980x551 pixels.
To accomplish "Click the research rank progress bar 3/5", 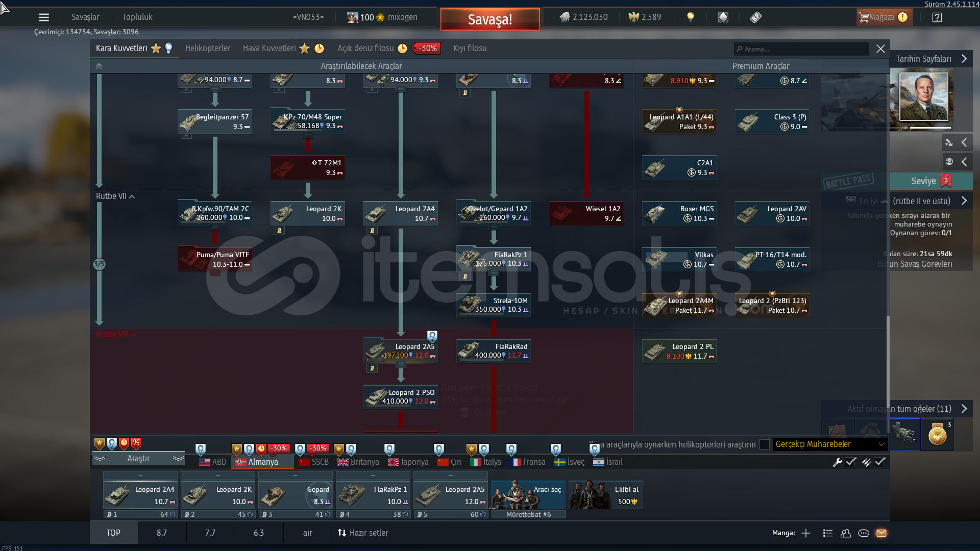I will tap(99, 264).
